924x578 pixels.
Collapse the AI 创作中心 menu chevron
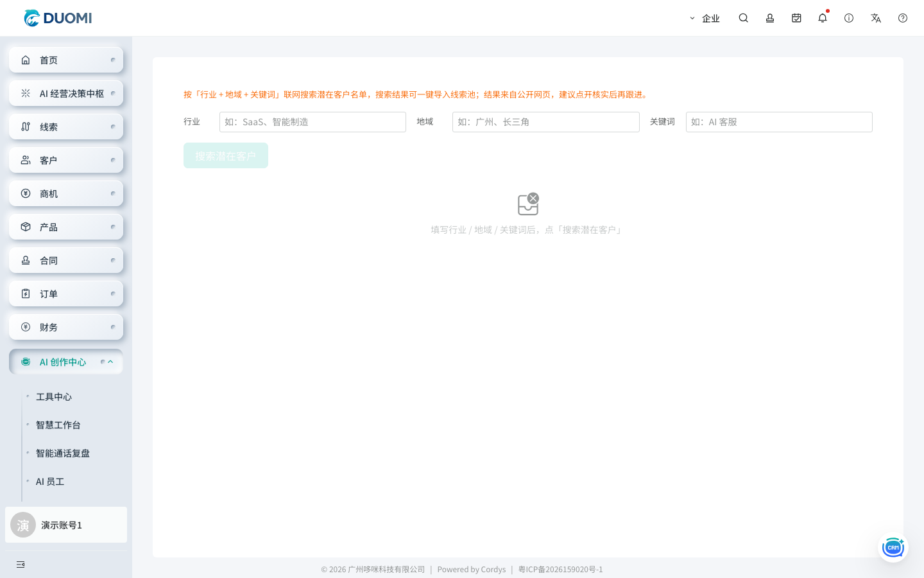[110, 362]
